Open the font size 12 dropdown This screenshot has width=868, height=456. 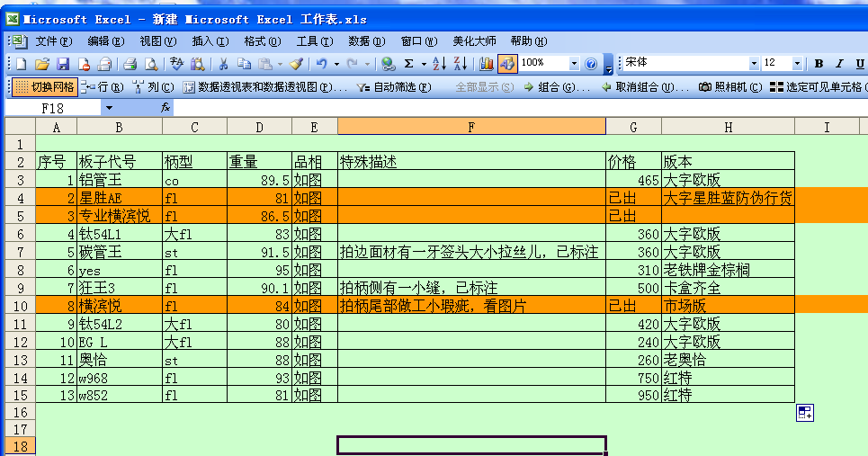coord(797,64)
